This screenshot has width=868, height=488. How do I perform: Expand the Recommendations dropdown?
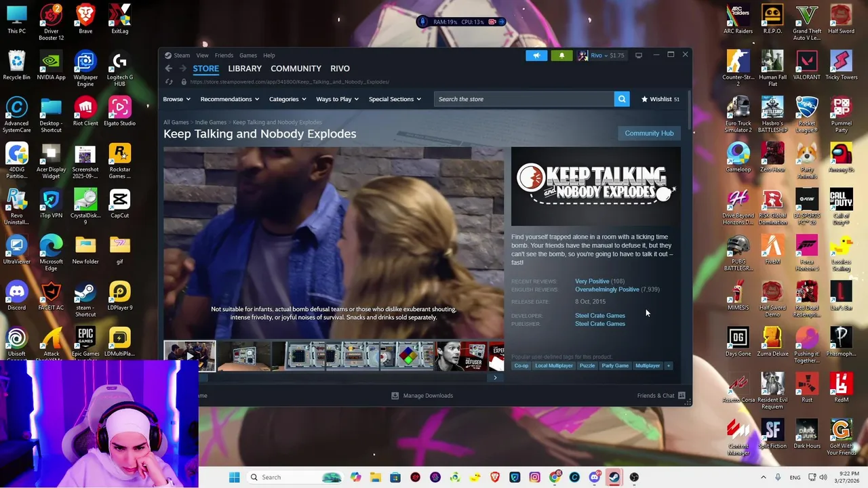click(x=230, y=99)
